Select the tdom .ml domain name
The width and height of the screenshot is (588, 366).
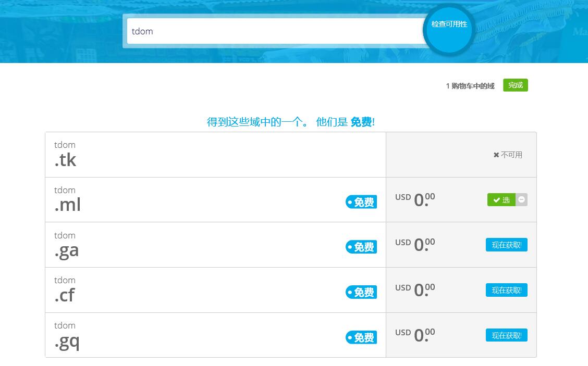(68, 199)
